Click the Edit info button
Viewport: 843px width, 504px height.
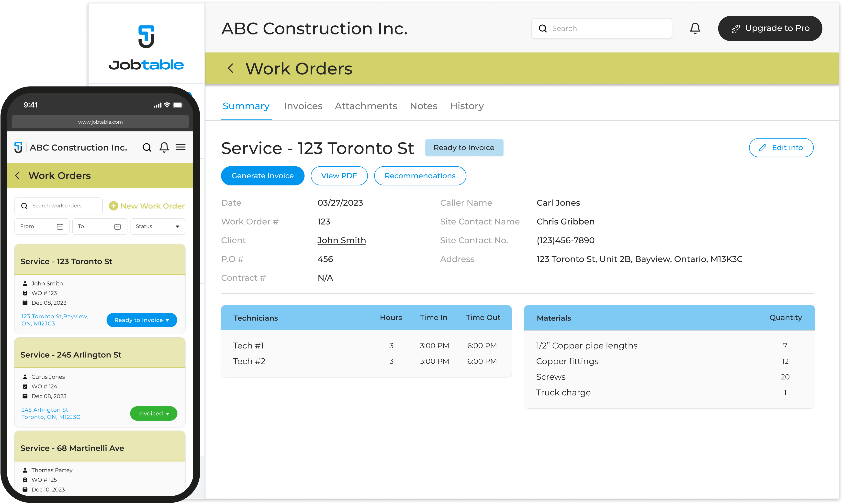(x=781, y=147)
